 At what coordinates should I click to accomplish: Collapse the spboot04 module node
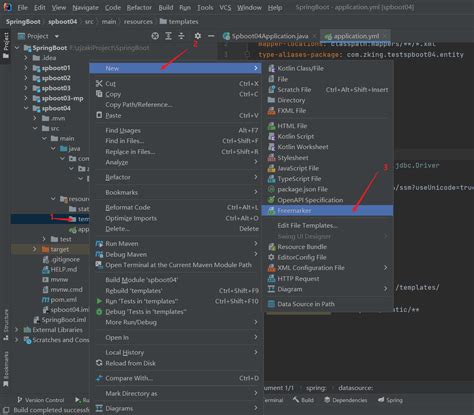pos(26,108)
